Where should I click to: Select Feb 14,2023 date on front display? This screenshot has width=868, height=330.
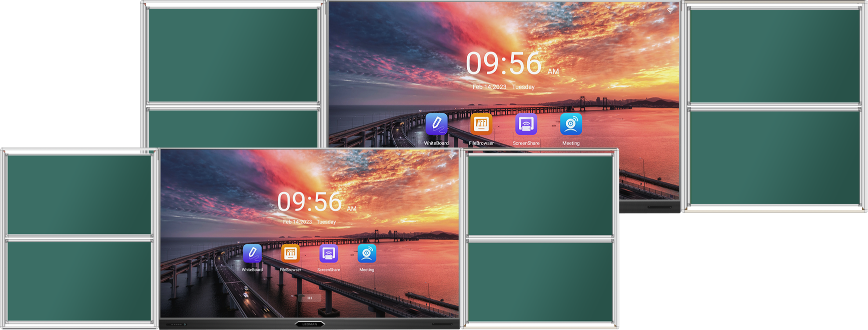tap(297, 222)
